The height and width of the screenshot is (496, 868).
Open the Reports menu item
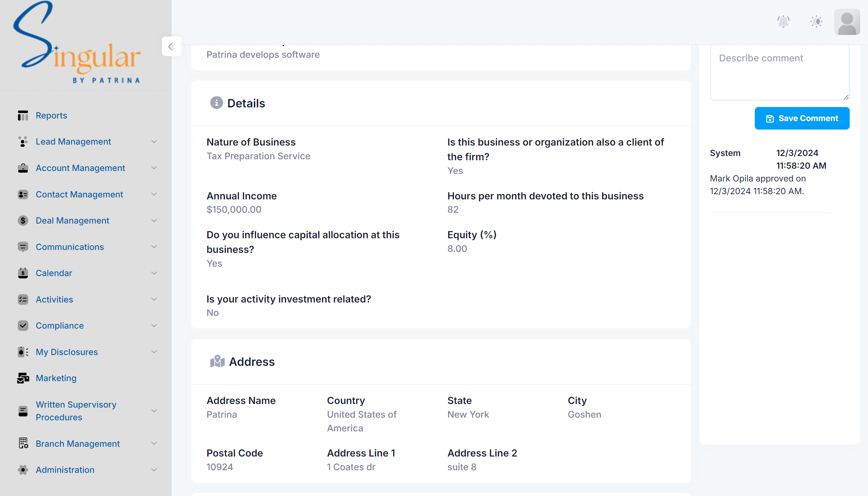coord(51,116)
